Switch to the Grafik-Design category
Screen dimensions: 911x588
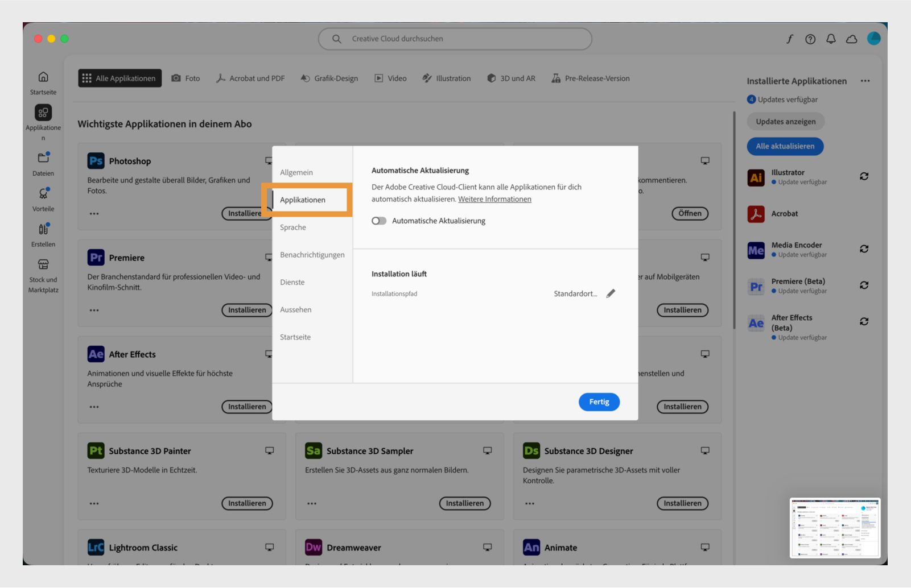pos(329,78)
